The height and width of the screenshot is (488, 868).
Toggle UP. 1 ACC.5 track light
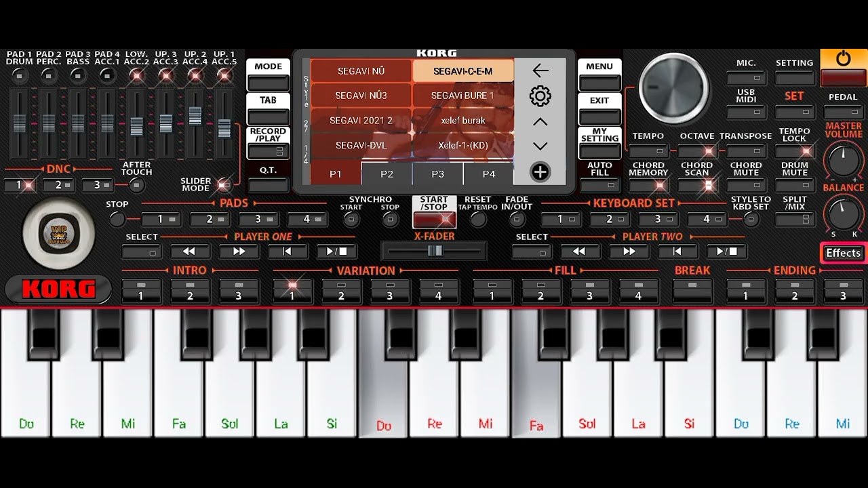point(224,75)
